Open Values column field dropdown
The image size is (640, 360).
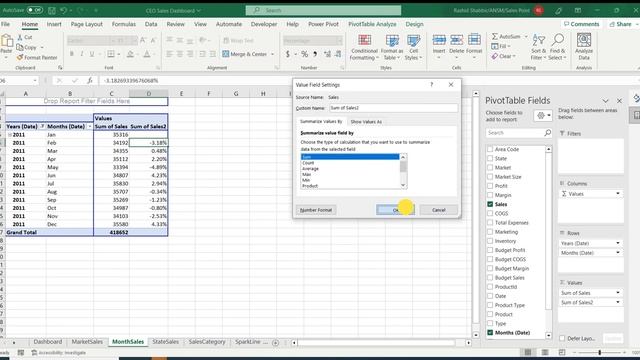point(618,193)
